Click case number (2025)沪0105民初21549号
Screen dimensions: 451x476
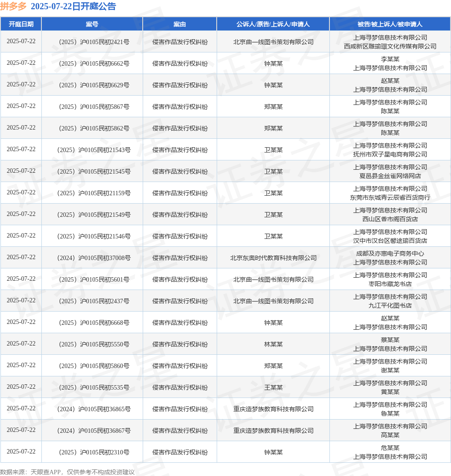94,214
